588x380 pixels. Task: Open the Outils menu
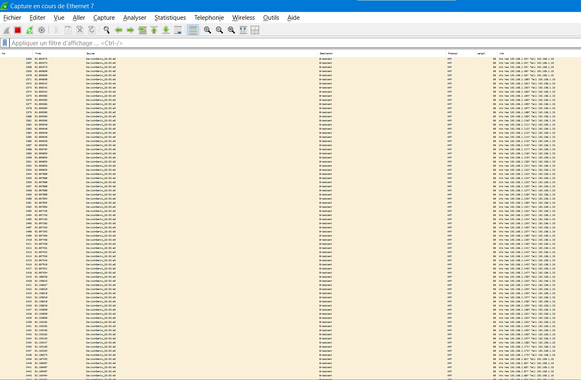point(271,18)
